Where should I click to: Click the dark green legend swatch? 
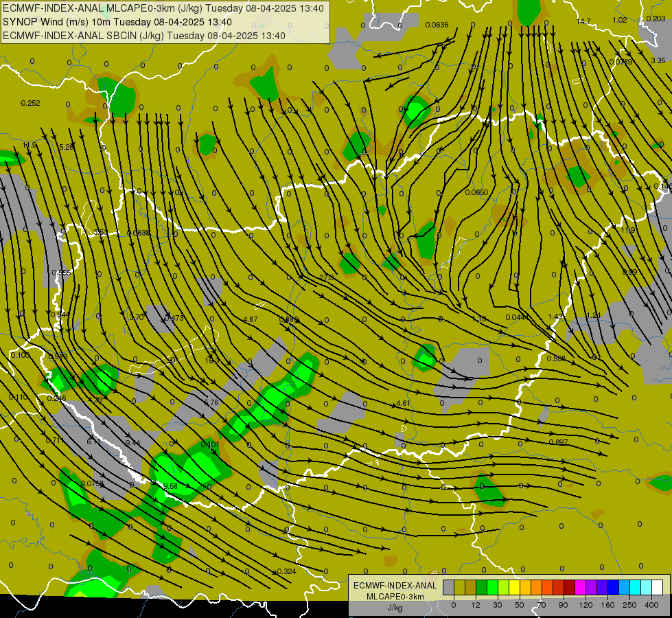[x=482, y=588]
